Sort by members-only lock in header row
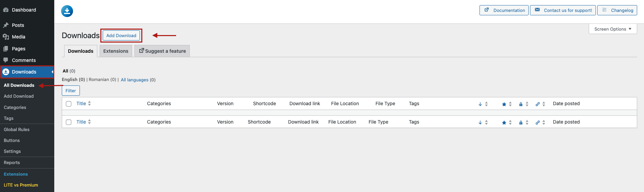Image resolution: width=644 pixels, height=192 pixels. click(x=521, y=104)
